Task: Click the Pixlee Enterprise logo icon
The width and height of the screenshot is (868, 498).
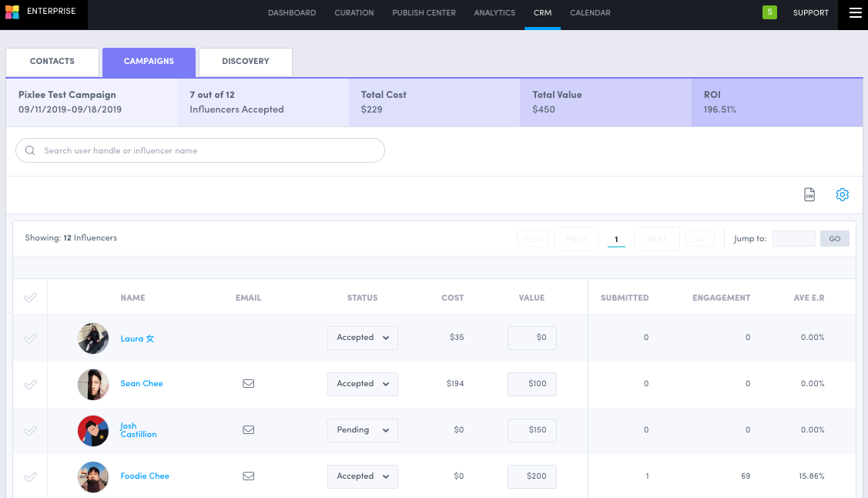Action: tap(11, 12)
